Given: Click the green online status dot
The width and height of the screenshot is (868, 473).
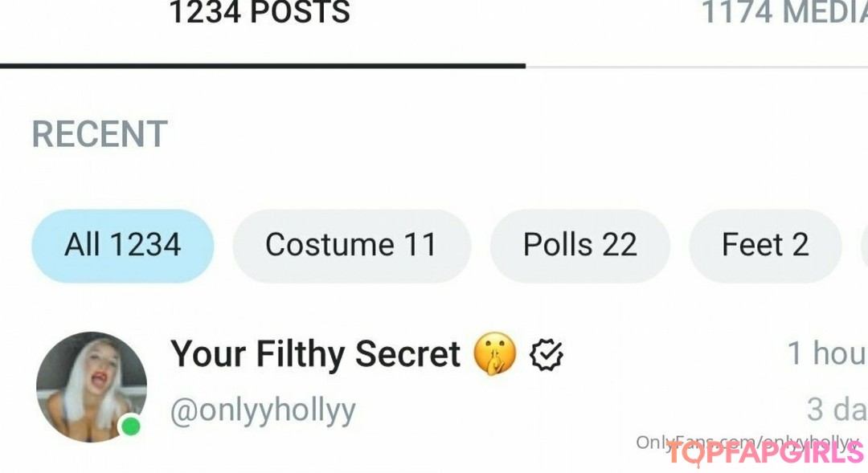Looking at the screenshot, I should [x=130, y=426].
